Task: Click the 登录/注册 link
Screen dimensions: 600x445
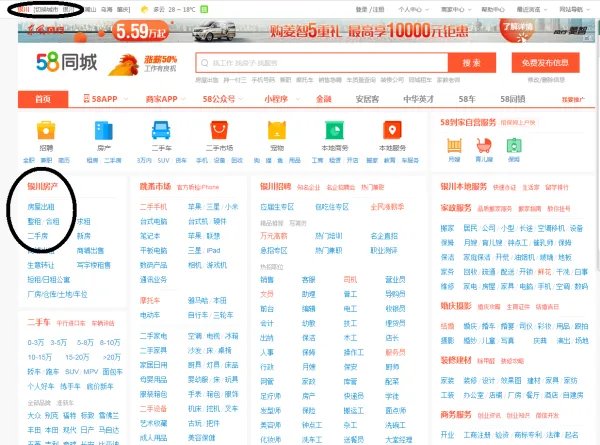Action: [370, 10]
